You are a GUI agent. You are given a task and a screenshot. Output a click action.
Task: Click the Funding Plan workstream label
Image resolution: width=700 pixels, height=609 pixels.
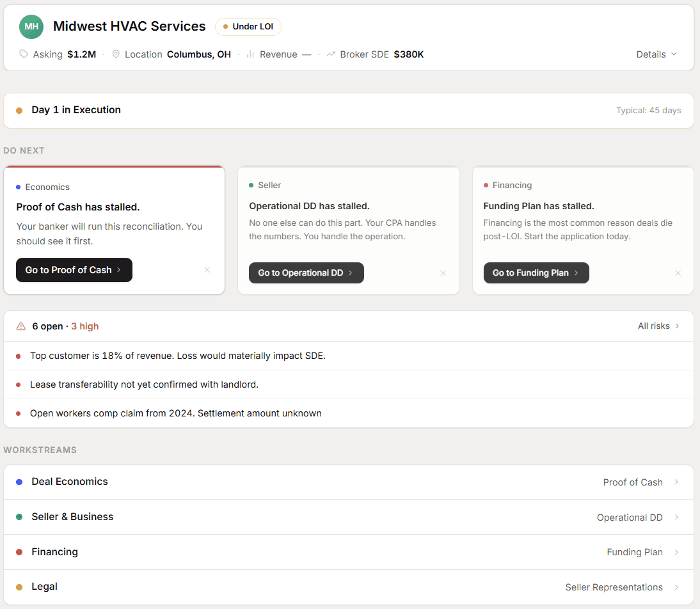pos(634,552)
